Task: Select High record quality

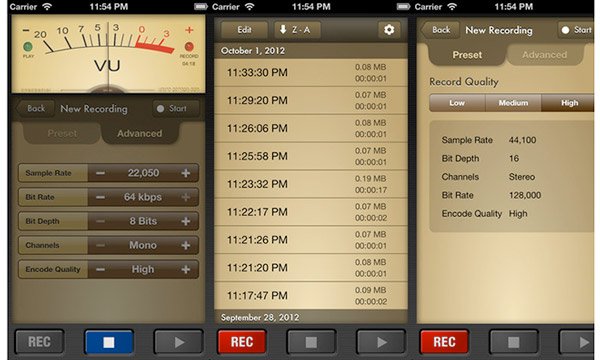Action: pyautogui.click(x=568, y=103)
